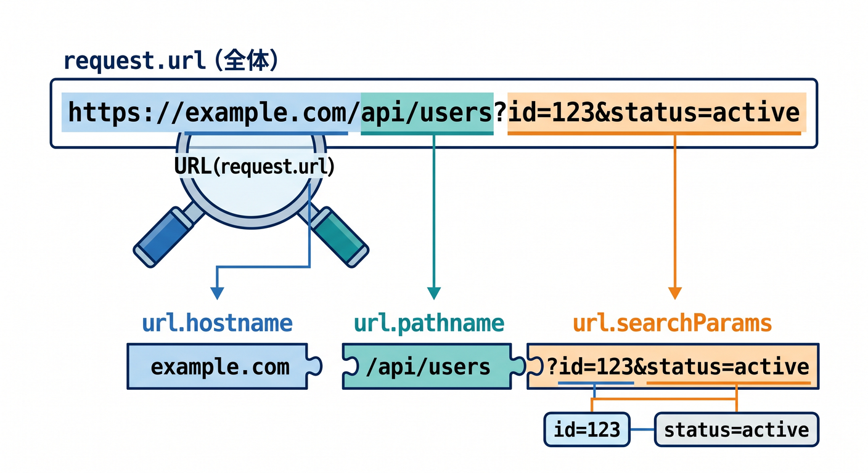Click the "status=active" parameter chip
Image resolution: width=868 pixels, height=473 pixels.
(x=736, y=429)
